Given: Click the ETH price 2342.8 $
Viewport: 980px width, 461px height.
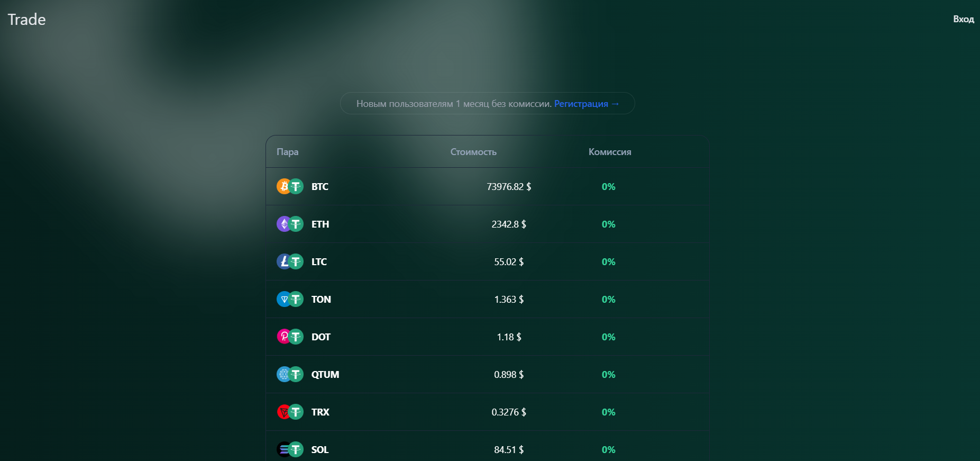Looking at the screenshot, I should 509,224.
